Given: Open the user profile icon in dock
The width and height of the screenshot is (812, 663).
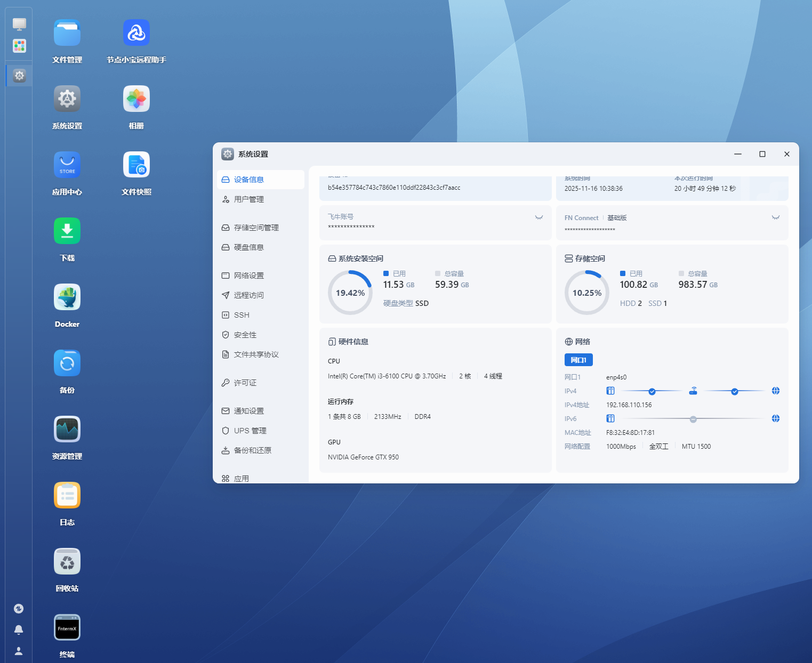Looking at the screenshot, I should (19, 651).
